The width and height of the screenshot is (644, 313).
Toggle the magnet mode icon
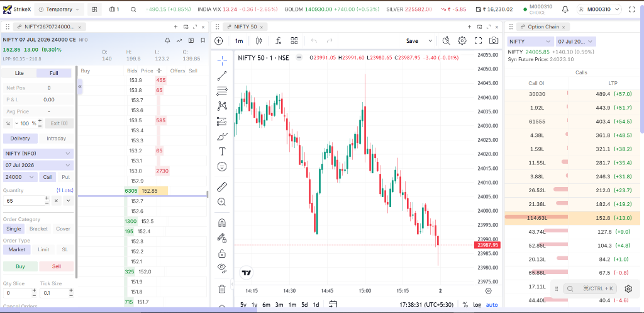pyautogui.click(x=222, y=222)
